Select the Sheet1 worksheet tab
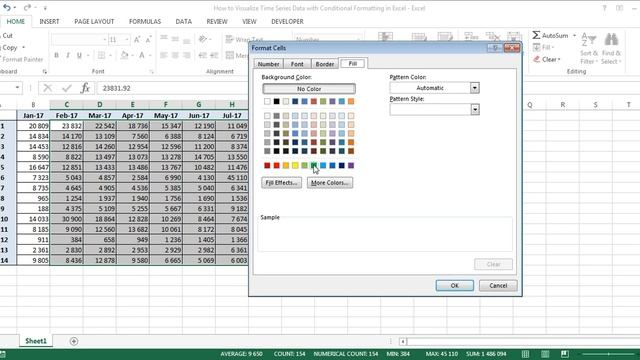This screenshot has width=640, height=360. point(36,341)
